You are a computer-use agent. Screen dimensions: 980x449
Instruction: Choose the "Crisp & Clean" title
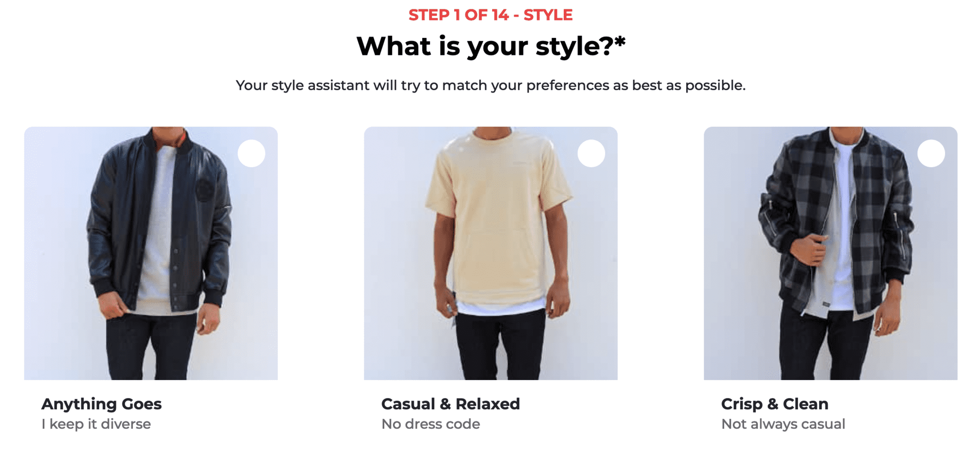coord(774,404)
